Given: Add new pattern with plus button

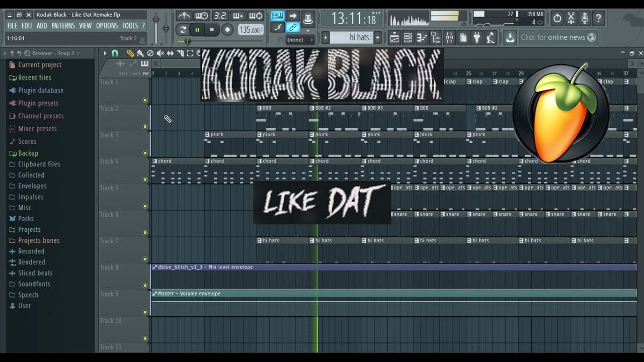Looking at the screenshot, I should 377,37.
